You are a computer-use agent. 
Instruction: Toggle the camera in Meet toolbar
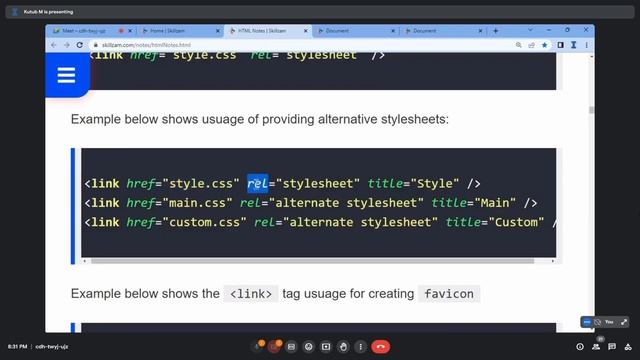[274, 347]
